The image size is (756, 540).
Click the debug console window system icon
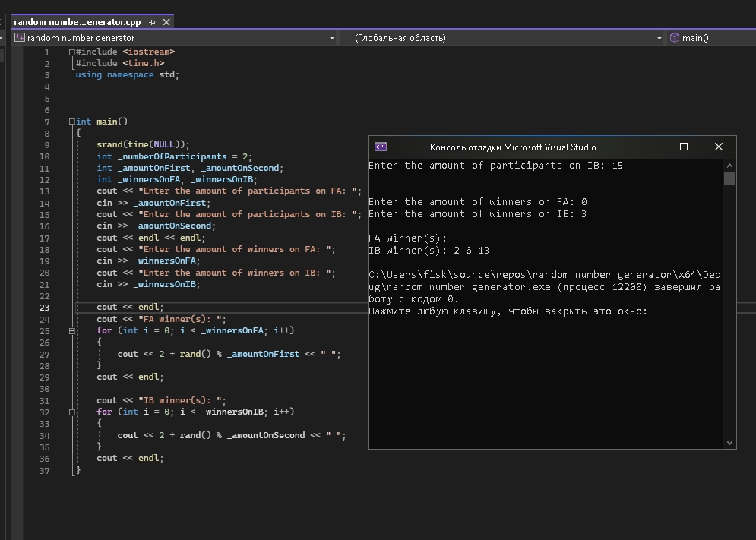381,147
